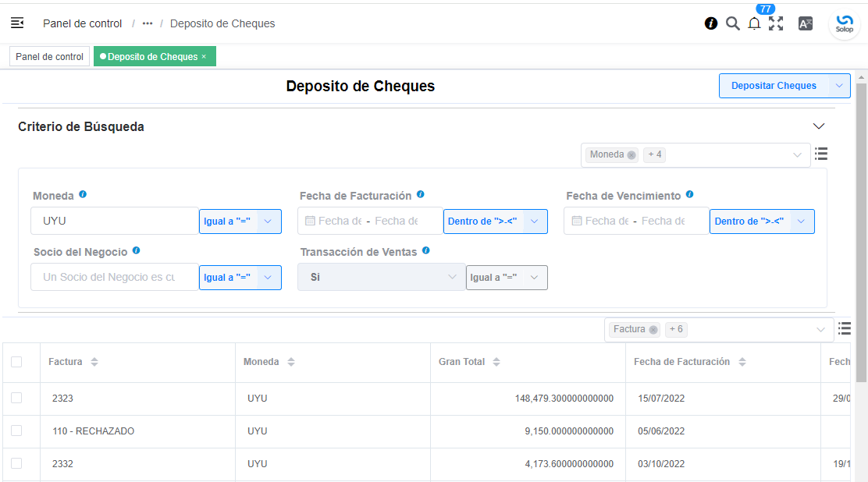The image size is (868, 482).
Task: Collapse Criterio de Búsqueda section chevron
Action: click(x=819, y=126)
